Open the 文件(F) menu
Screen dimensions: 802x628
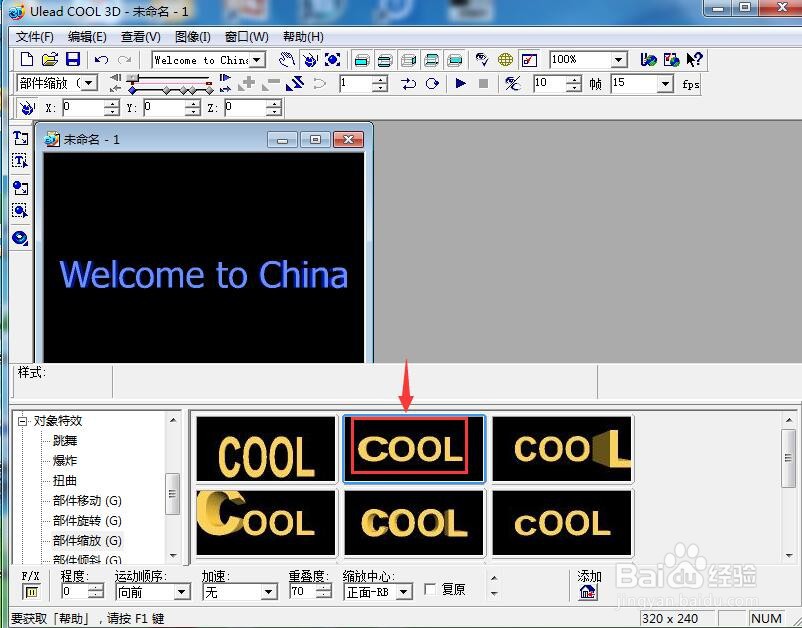[x=34, y=37]
